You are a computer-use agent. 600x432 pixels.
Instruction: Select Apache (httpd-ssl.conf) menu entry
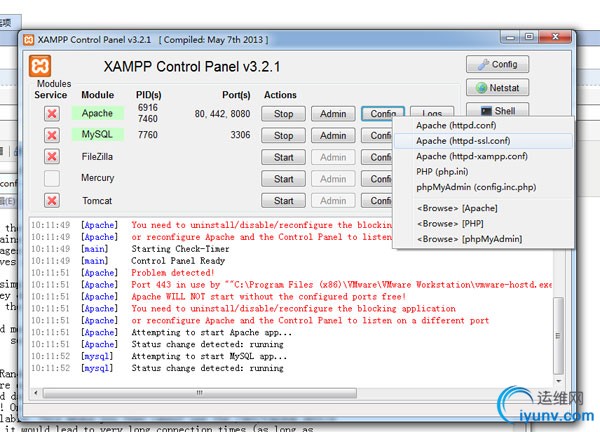483,141
